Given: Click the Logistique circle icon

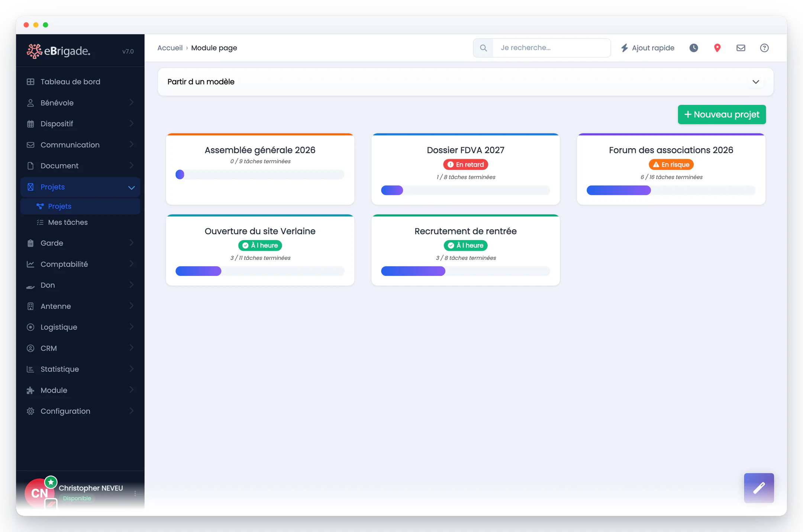Looking at the screenshot, I should (x=30, y=327).
